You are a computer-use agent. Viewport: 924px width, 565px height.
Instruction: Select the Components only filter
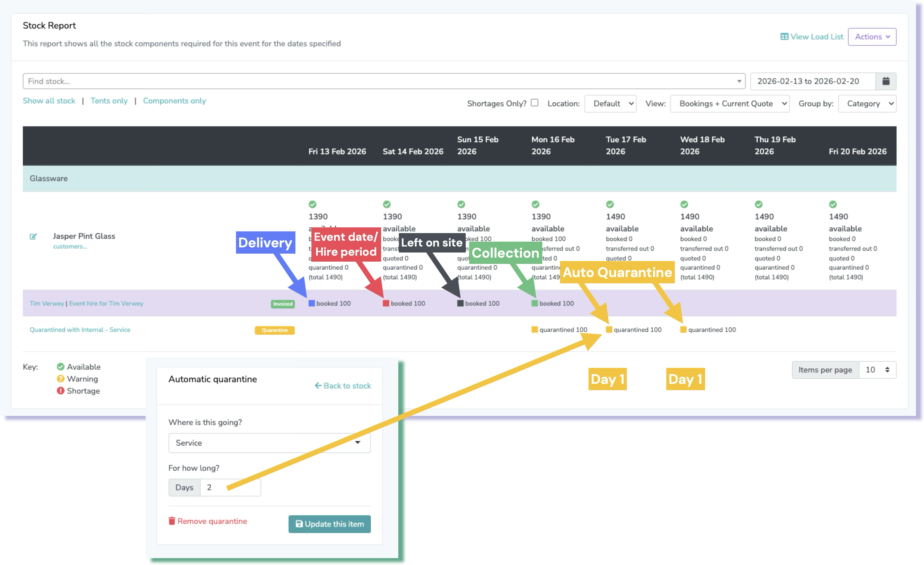pos(174,101)
